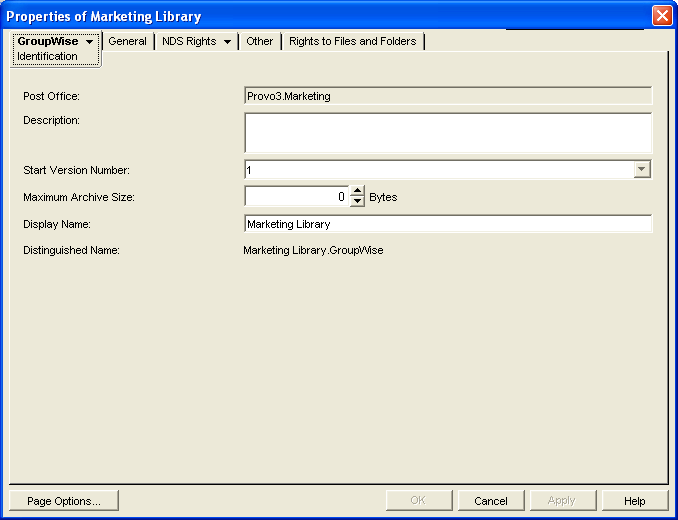The height and width of the screenshot is (520, 678).
Task: Expand the NDS Rights tab arrow
Action: pos(228,42)
